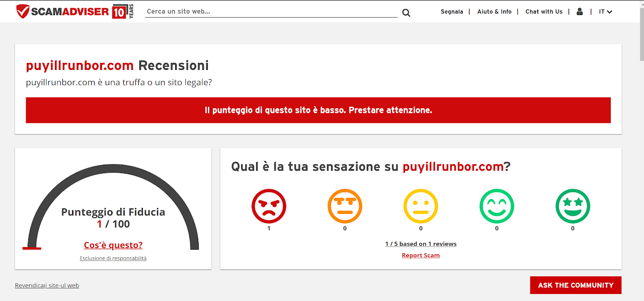
Task: Open the Segnala menu item
Action: coord(452,12)
